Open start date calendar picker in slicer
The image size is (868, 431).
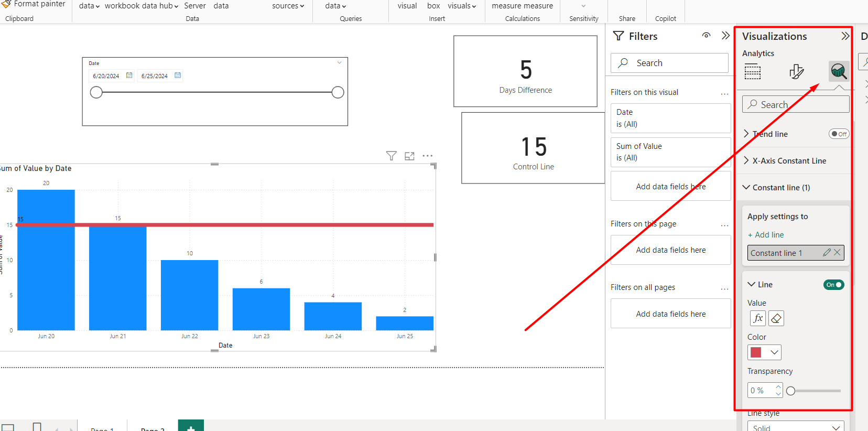click(129, 76)
